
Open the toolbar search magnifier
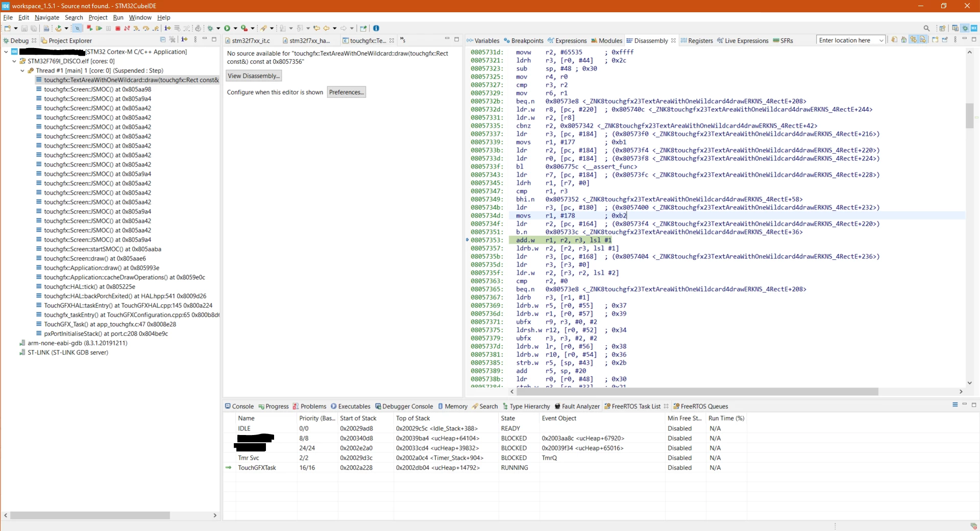(x=926, y=28)
